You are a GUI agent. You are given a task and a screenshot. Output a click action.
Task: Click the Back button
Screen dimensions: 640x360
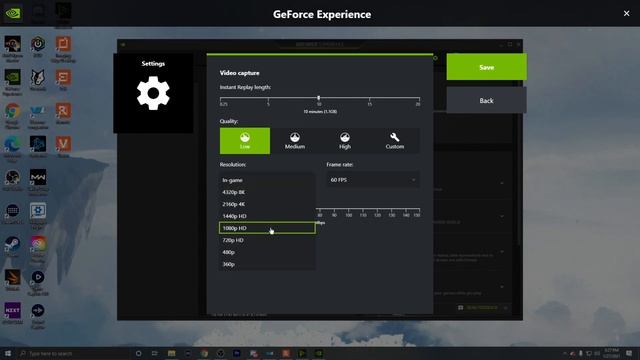[487, 100]
